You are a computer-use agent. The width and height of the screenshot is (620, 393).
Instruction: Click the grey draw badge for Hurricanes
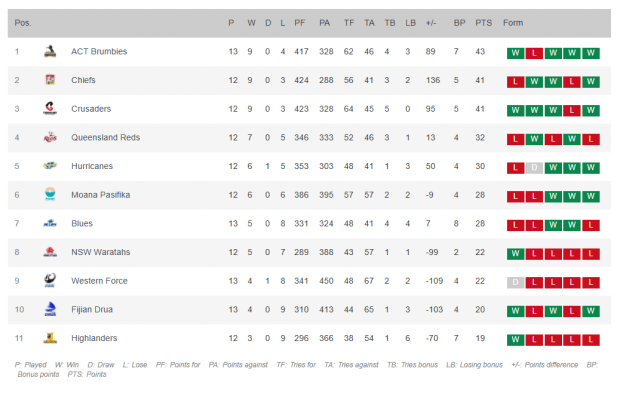click(534, 168)
